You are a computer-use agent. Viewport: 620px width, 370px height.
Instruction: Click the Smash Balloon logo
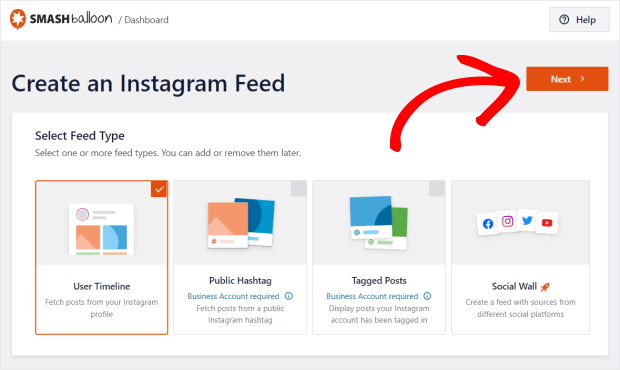(61, 19)
